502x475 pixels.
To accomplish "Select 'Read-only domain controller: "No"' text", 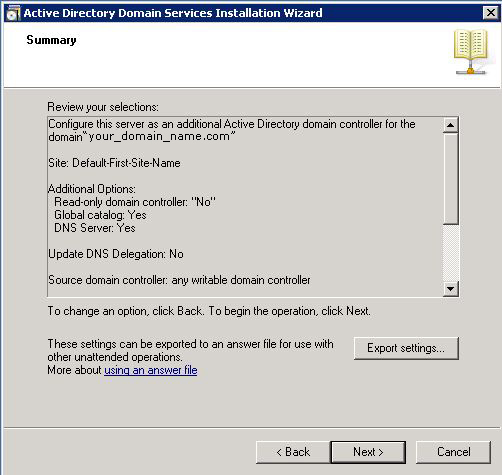I will [x=135, y=202].
